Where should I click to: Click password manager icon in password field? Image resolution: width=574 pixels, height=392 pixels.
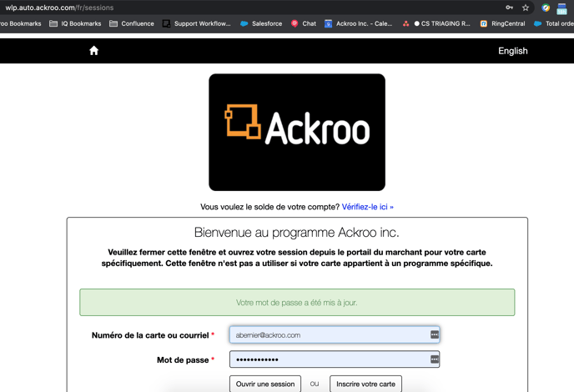(434, 359)
